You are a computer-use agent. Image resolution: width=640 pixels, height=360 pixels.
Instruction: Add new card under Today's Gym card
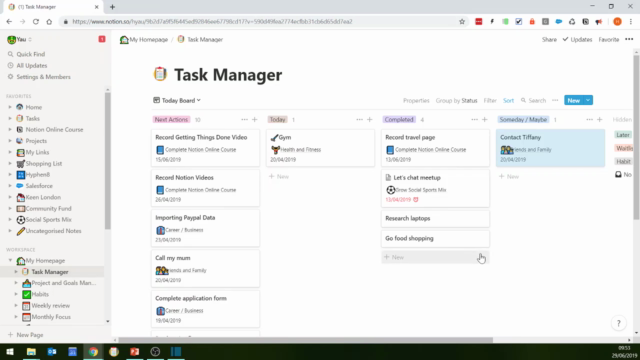[279, 176]
